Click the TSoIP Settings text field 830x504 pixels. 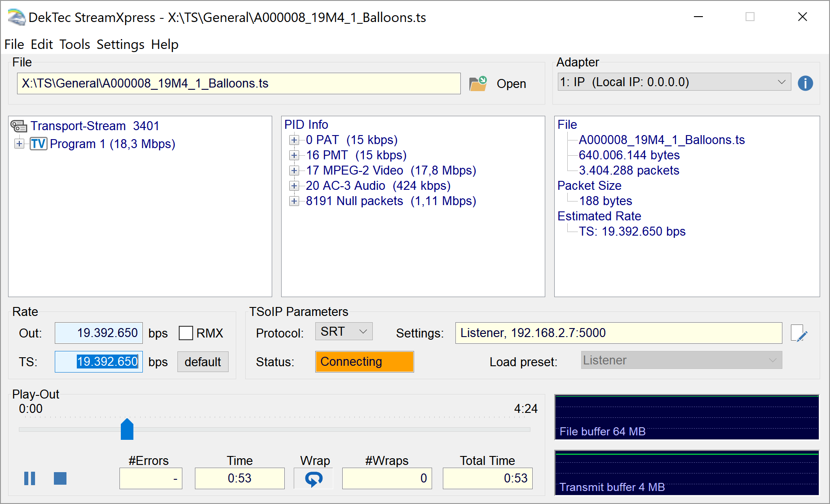618,333
